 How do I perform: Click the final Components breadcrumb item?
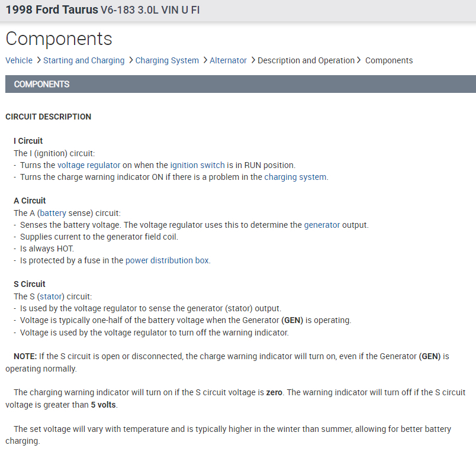click(x=389, y=60)
